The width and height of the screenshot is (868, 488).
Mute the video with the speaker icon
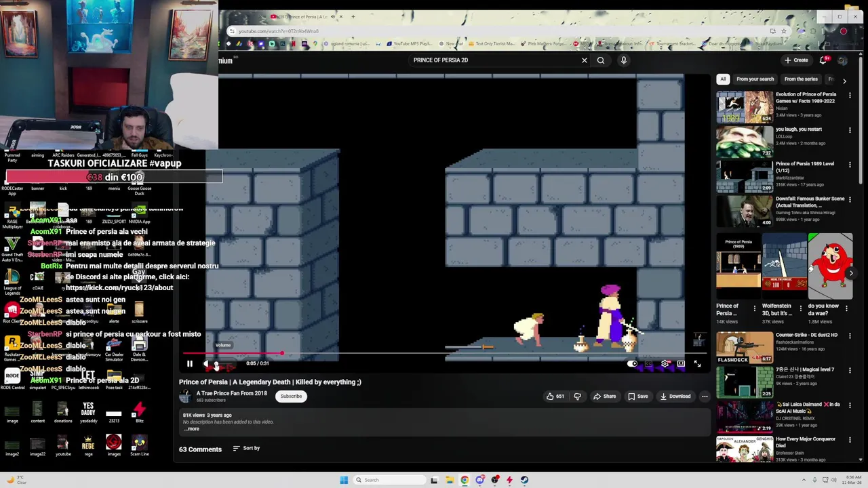click(206, 364)
